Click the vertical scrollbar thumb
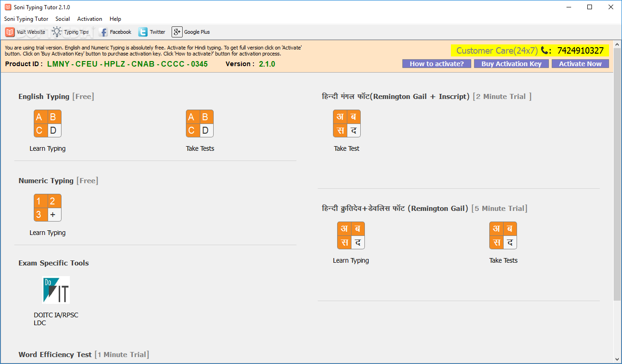The height and width of the screenshot is (364, 622). pos(617,175)
